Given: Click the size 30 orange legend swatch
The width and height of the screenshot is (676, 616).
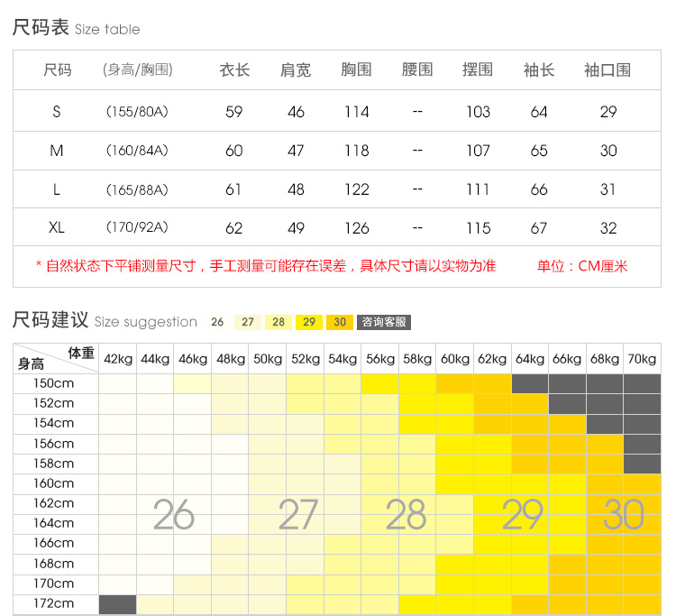Looking at the screenshot, I should tap(340, 322).
